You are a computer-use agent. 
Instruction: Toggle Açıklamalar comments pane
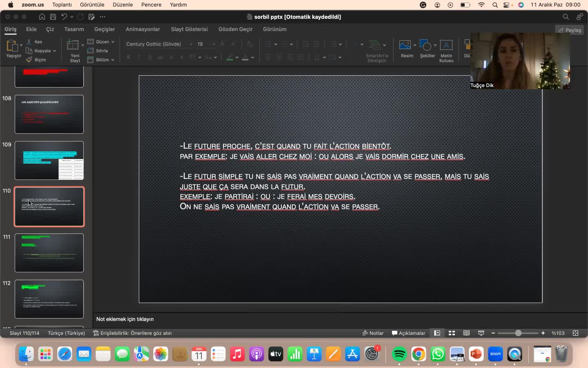point(408,333)
